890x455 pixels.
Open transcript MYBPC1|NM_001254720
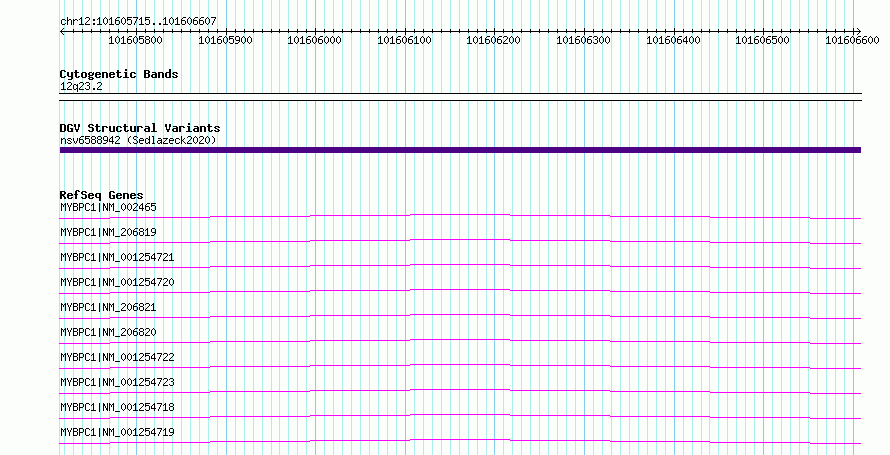117,282
